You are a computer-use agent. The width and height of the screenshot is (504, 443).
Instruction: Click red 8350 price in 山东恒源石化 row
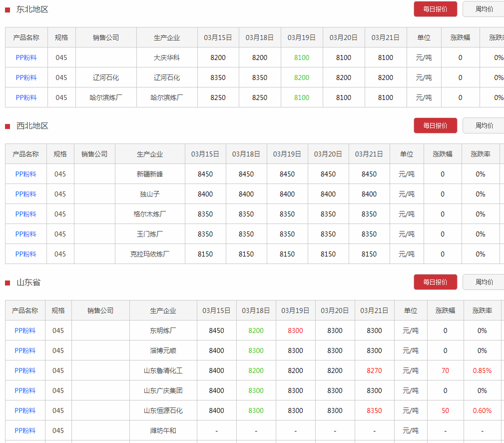click(x=374, y=410)
